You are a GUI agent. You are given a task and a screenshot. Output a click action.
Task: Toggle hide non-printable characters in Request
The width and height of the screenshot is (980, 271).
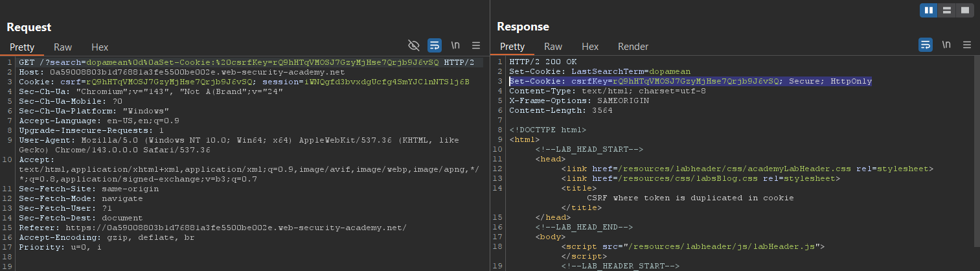point(414,45)
